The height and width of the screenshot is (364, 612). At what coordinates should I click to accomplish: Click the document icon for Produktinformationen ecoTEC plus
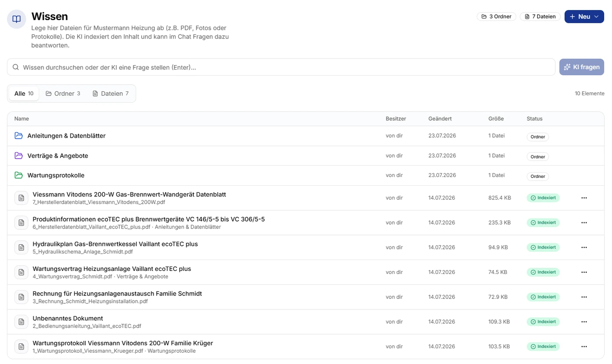[x=21, y=223]
